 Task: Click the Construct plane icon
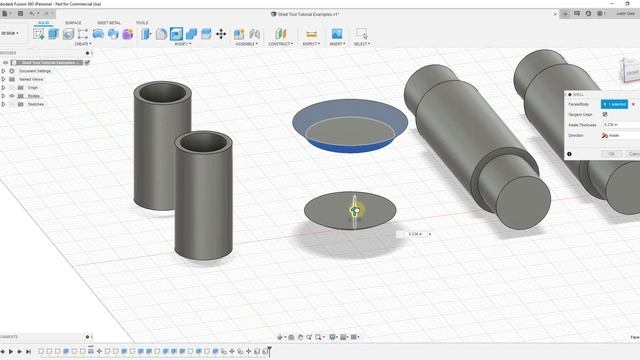[x=280, y=34]
